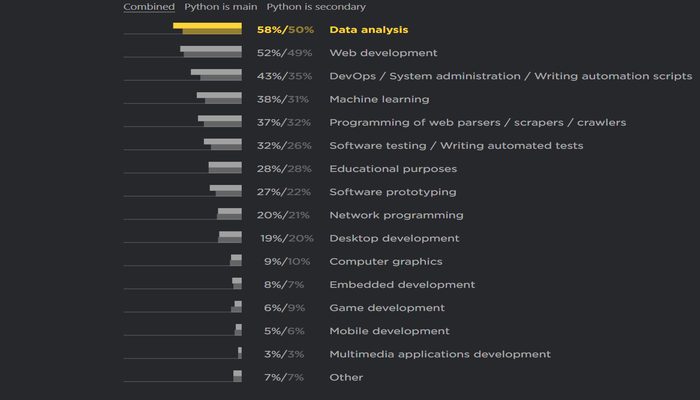Select the DevOps / System administration label
This screenshot has width=700, height=400.
pos(510,76)
